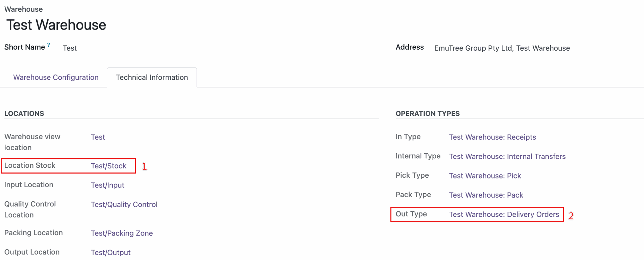Viewport: 644px width, 260px height.
Task: Open Test Warehouse: Delivery Orders link
Action: point(504,215)
